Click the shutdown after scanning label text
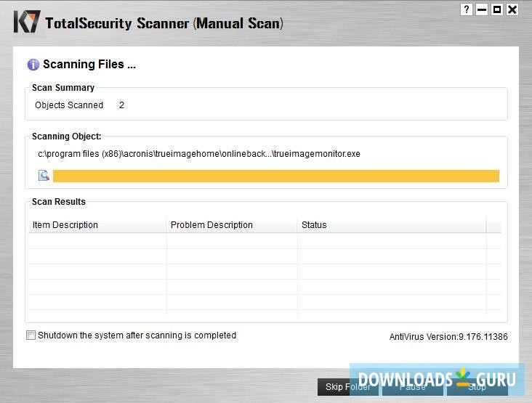 (x=137, y=335)
